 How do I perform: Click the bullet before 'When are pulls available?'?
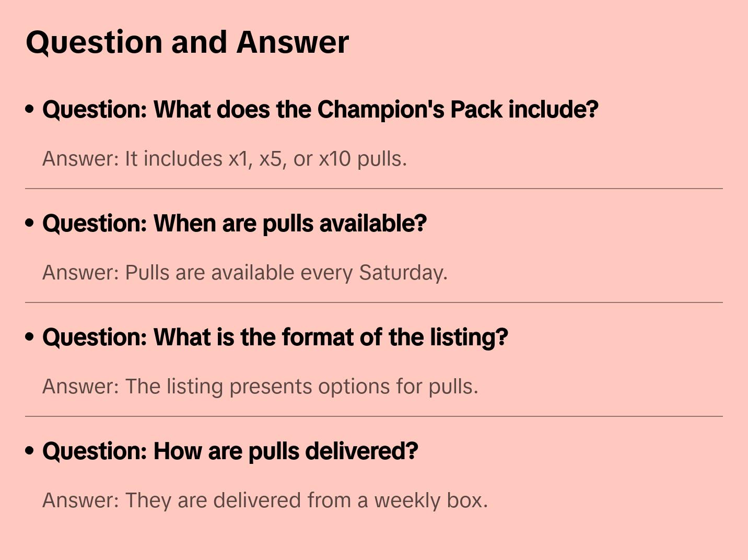coord(30,224)
